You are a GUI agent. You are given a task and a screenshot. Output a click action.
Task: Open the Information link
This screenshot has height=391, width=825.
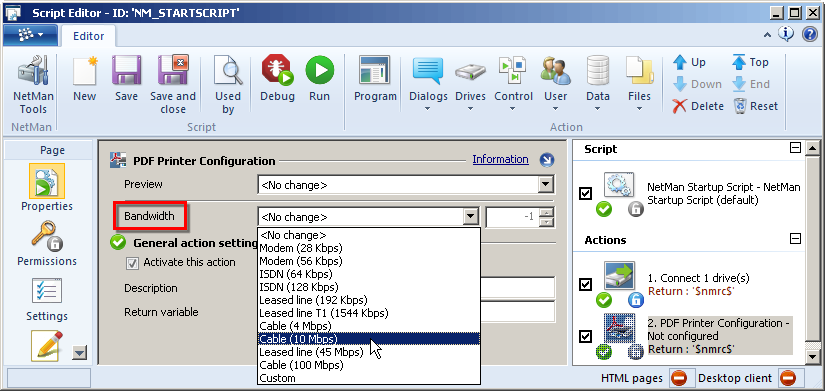[500, 159]
